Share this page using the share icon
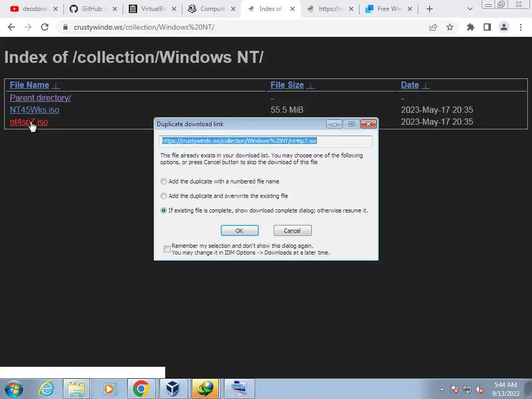532x399 pixels. click(433, 27)
